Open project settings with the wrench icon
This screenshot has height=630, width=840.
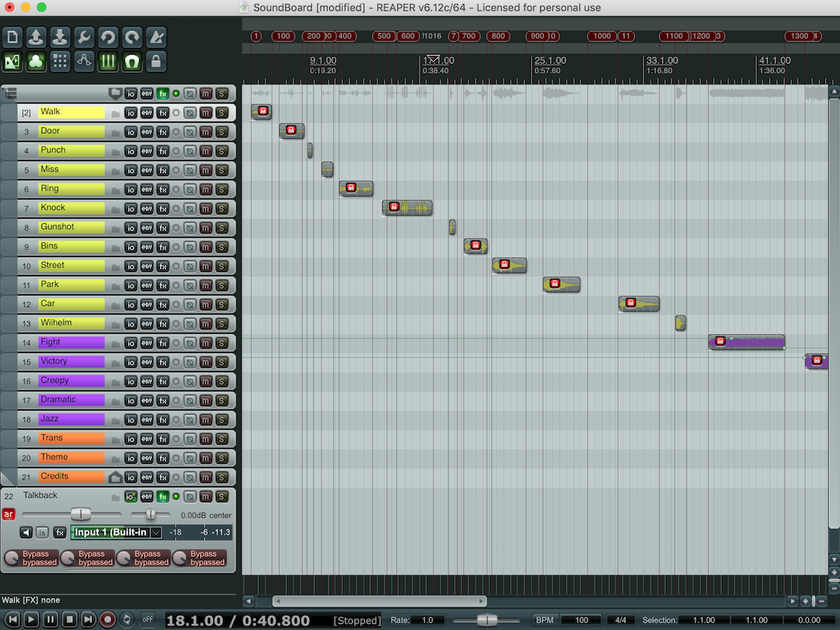[x=85, y=37]
